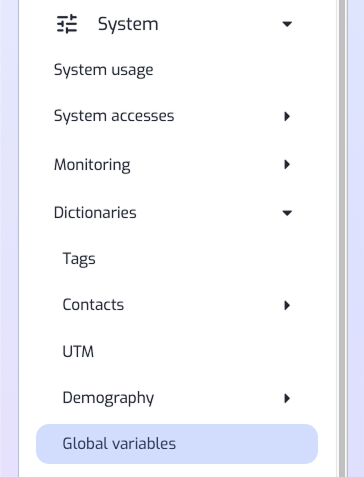364x477 pixels.
Task: Select the Monitoring menu label
Action: click(x=92, y=165)
